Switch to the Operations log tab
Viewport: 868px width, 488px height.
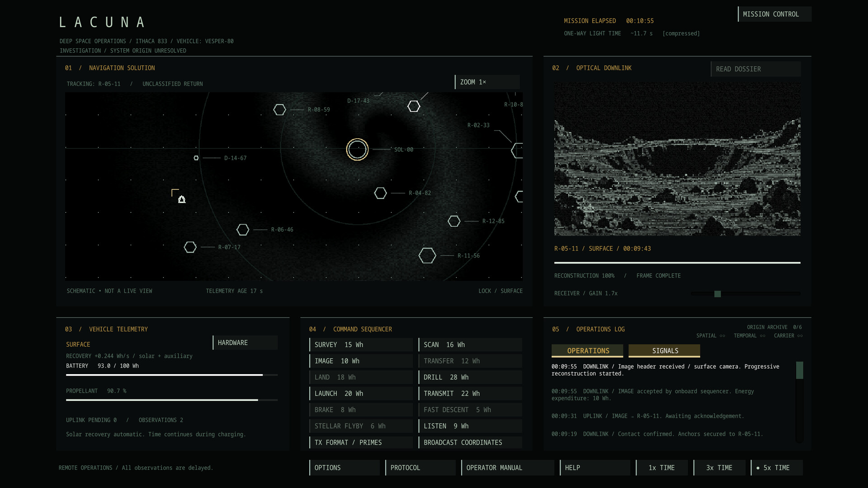pyautogui.click(x=587, y=351)
